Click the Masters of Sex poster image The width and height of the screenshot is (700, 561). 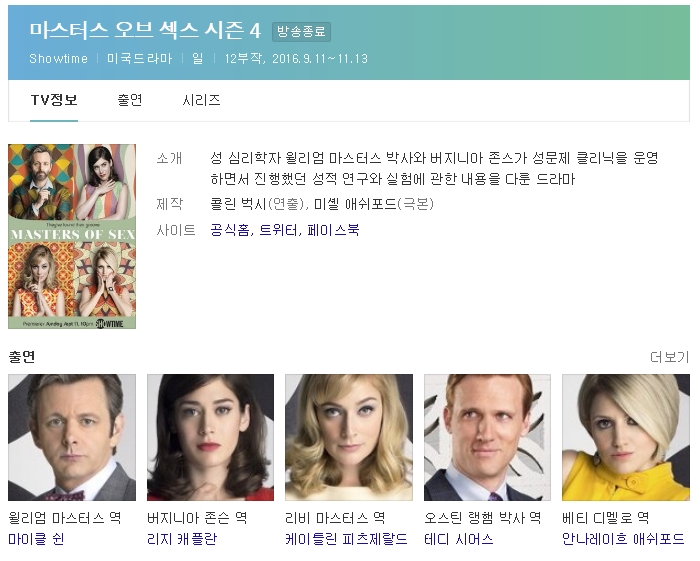(x=72, y=237)
